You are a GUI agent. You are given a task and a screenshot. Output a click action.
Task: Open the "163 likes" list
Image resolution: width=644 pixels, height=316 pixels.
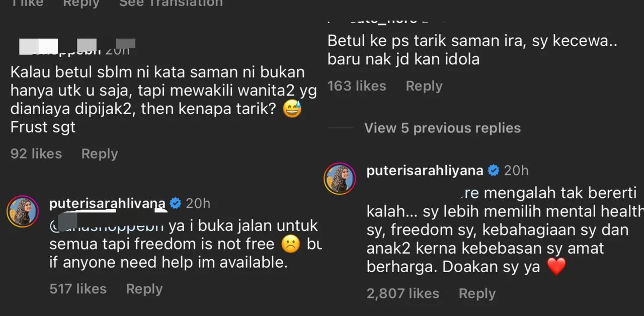[x=357, y=86]
